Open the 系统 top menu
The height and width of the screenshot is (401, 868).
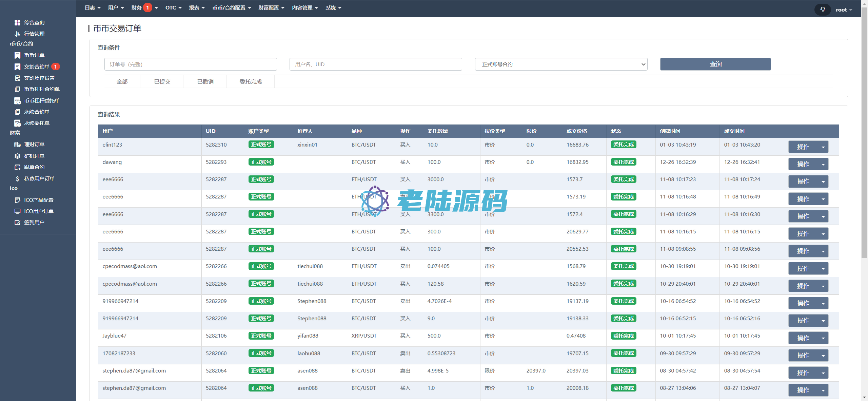point(333,8)
